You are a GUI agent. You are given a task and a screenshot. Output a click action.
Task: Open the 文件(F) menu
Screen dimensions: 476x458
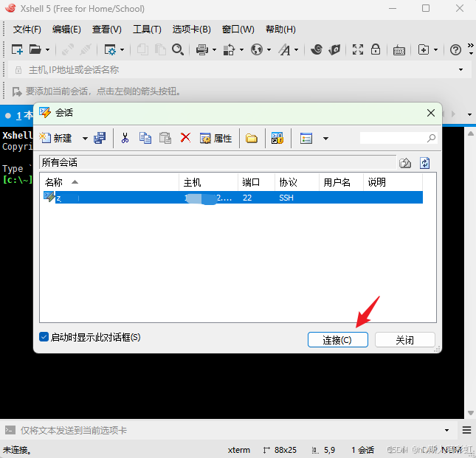[27, 30]
